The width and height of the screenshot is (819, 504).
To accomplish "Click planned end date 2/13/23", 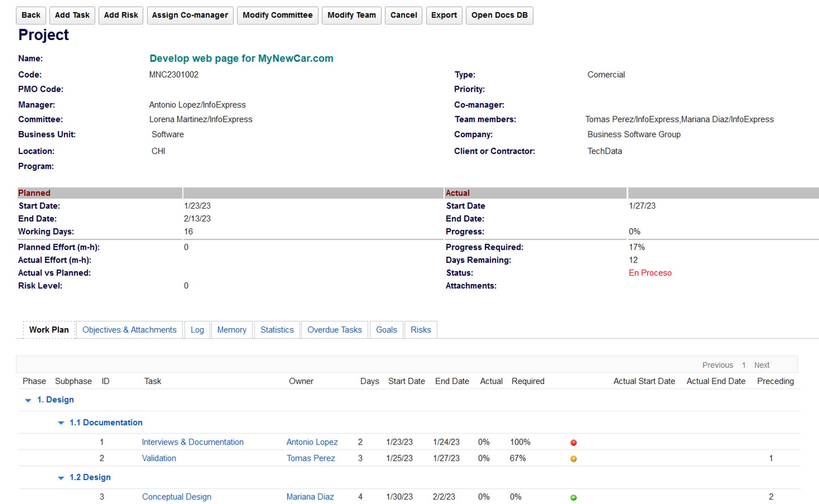I will [x=197, y=219].
